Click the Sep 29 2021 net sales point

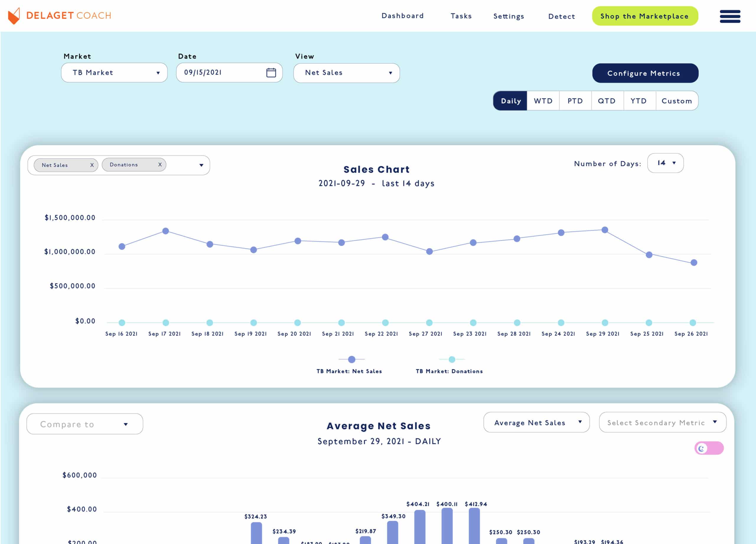pos(605,230)
